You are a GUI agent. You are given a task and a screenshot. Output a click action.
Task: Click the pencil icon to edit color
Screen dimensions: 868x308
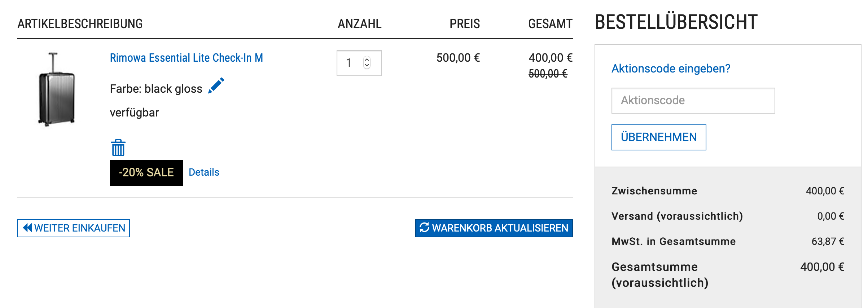[216, 86]
